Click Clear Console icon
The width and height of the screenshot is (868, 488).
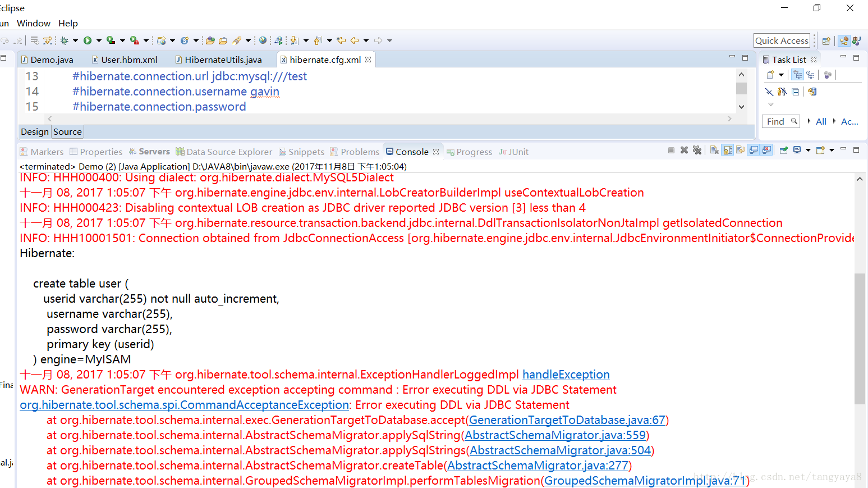tap(714, 150)
